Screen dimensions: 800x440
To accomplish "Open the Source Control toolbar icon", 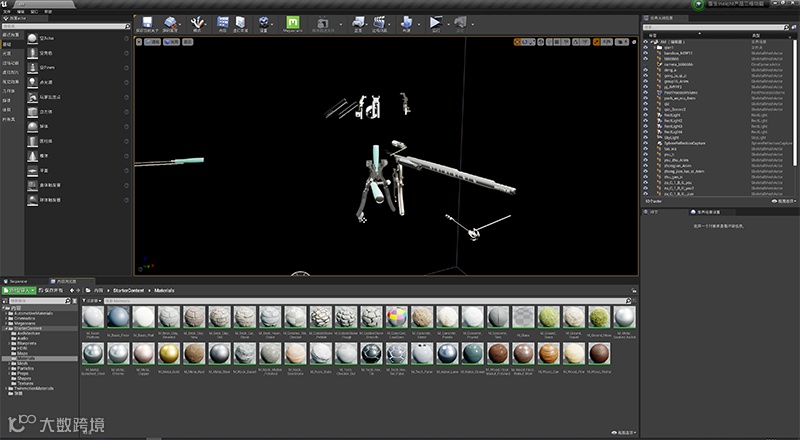I will (x=170, y=22).
